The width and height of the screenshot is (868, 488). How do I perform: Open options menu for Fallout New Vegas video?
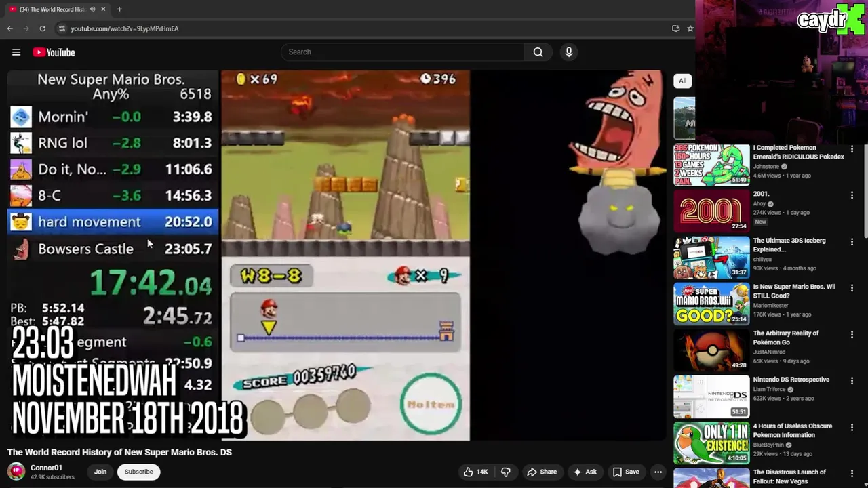852,474
